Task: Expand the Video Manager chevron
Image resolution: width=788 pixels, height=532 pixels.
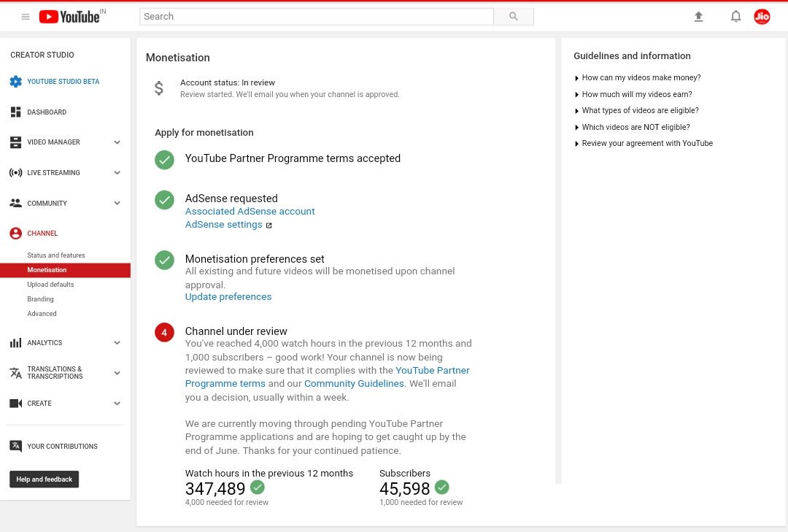Action: [x=117, y=142]
